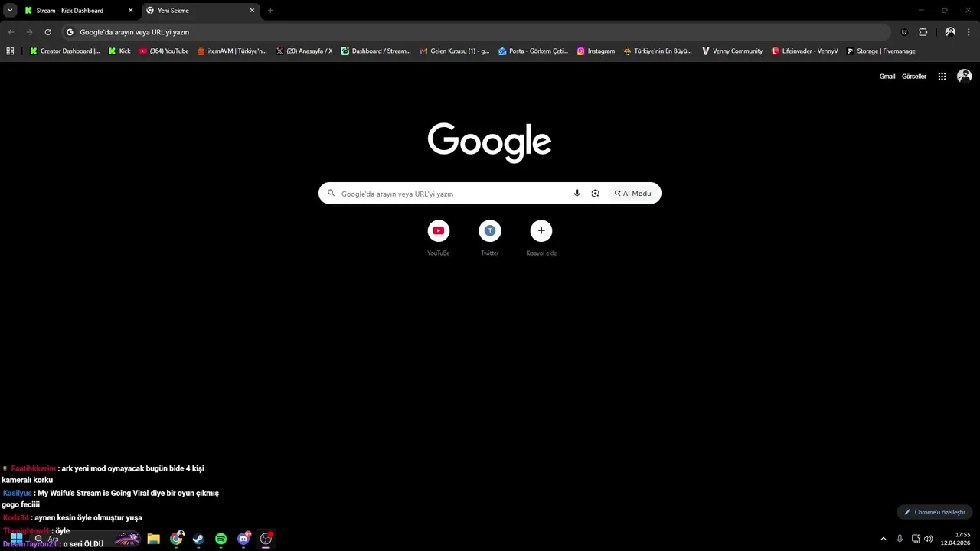Viewport: 980px width, 551px height.
Task: Open the Posta - Görkem Çeti bookmark
Action: pyautogui.click(x=533, y=51)
